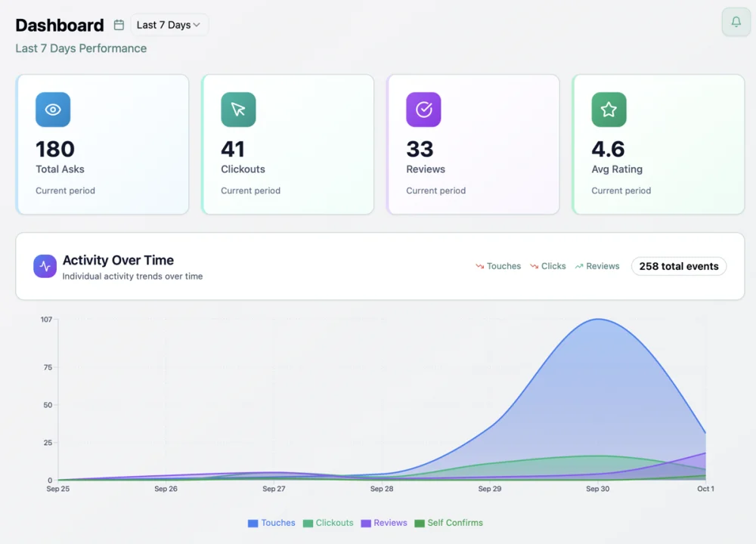Click the checkmark icon on Reviews card
The height and width of the screenshot is (544, 756).
coord(423,110)
